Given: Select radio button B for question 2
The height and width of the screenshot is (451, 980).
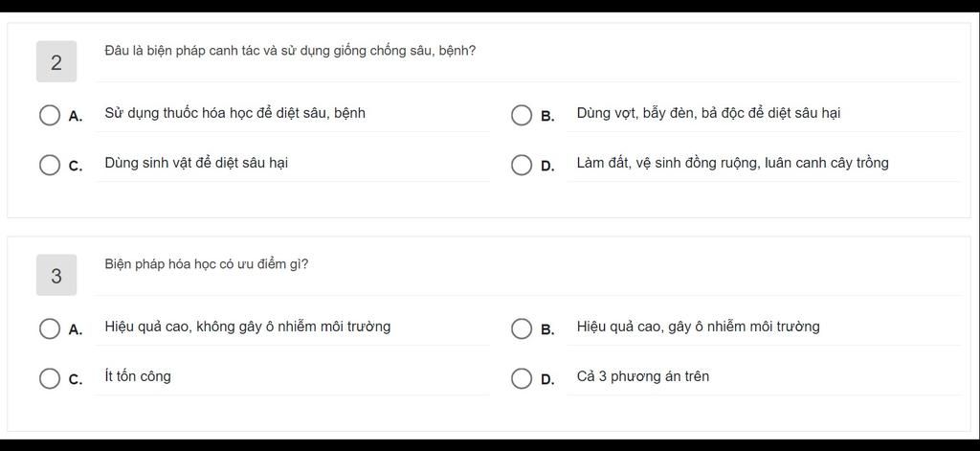Looking at the screenshot, I should pos(522,115).
